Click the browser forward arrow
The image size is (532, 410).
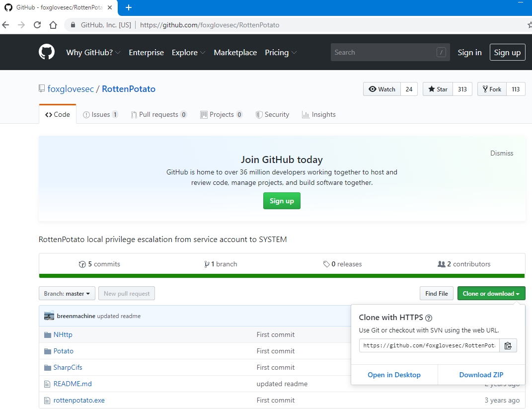point(21,25)
